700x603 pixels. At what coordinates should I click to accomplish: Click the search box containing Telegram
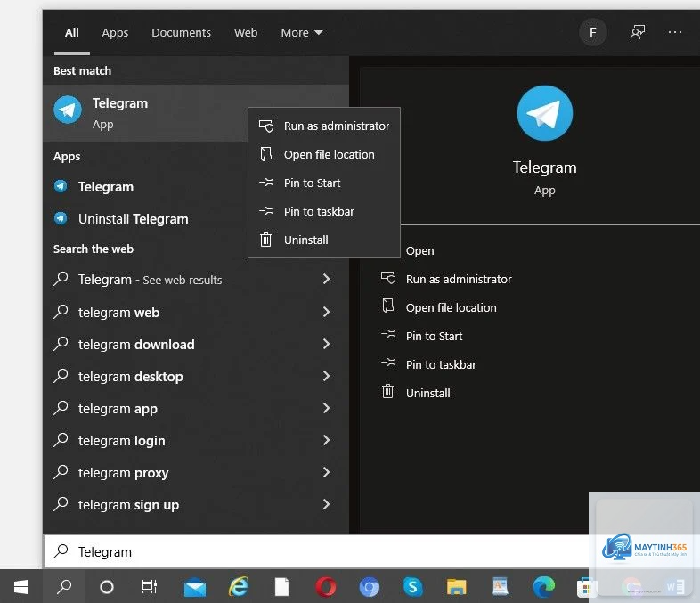[x=316, y=551]
